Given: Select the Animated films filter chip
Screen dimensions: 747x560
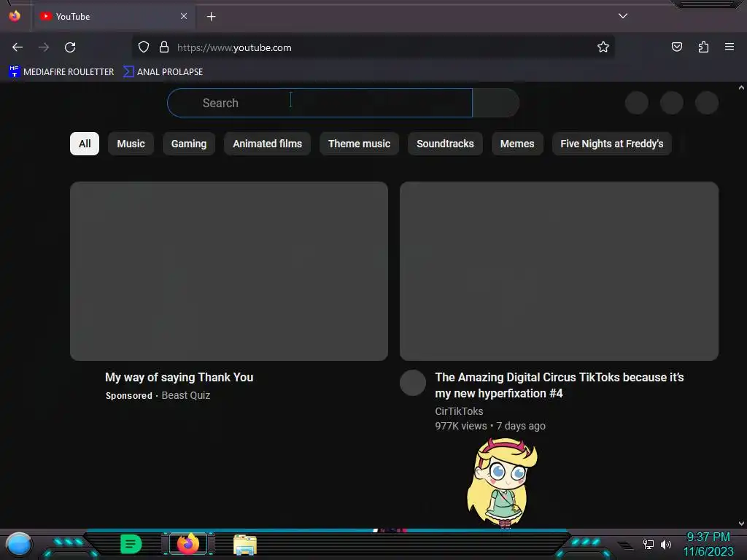Looking at the screenshot, I should point(267,144).
